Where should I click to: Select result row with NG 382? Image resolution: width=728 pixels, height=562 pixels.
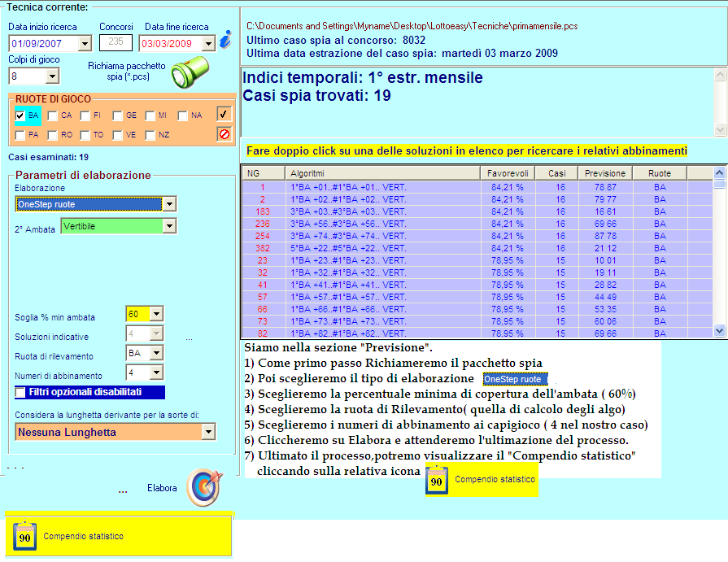tap(477, 248)
